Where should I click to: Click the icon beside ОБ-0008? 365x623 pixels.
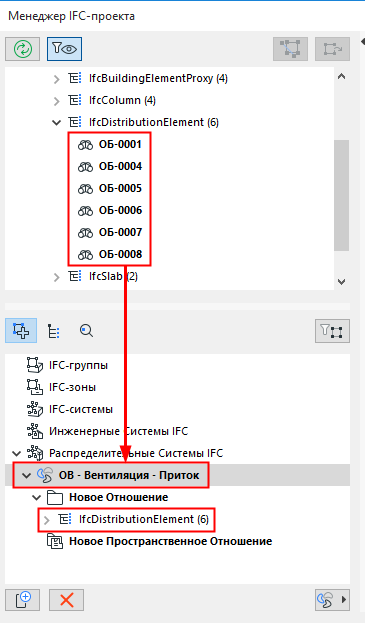coord(85,255)
